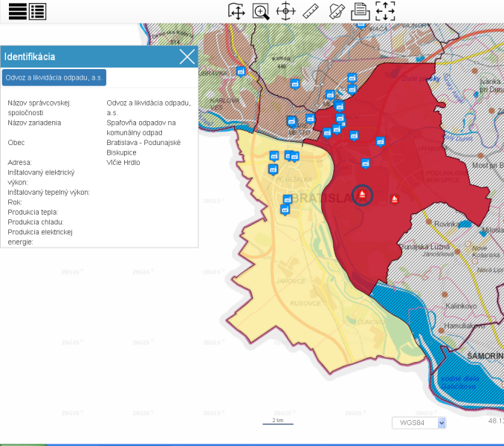
Task: Click the full extent zoom icon
Action: click(385, 10)
